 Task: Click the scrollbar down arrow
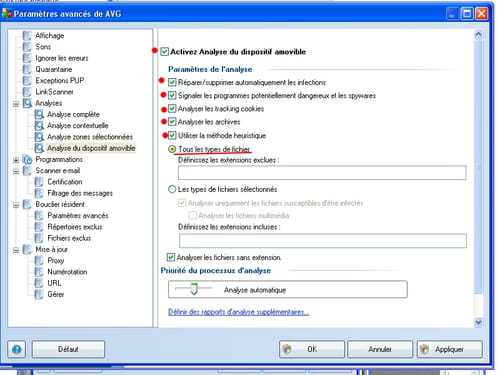478,322
